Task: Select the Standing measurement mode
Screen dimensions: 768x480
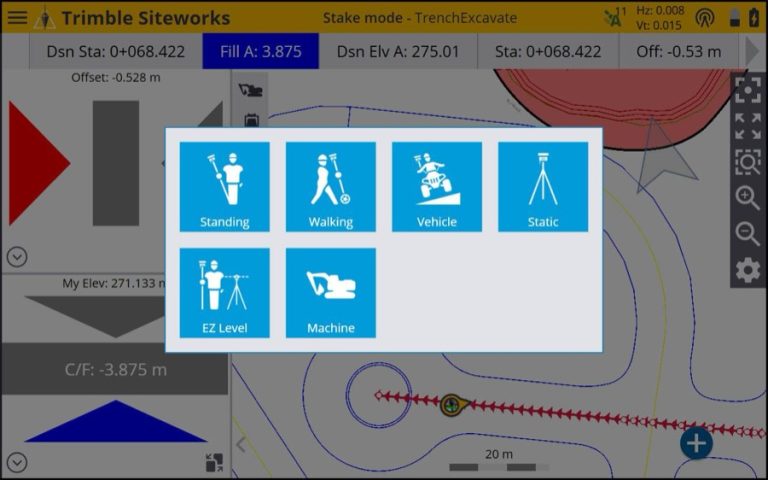Action: pos(224,187)
